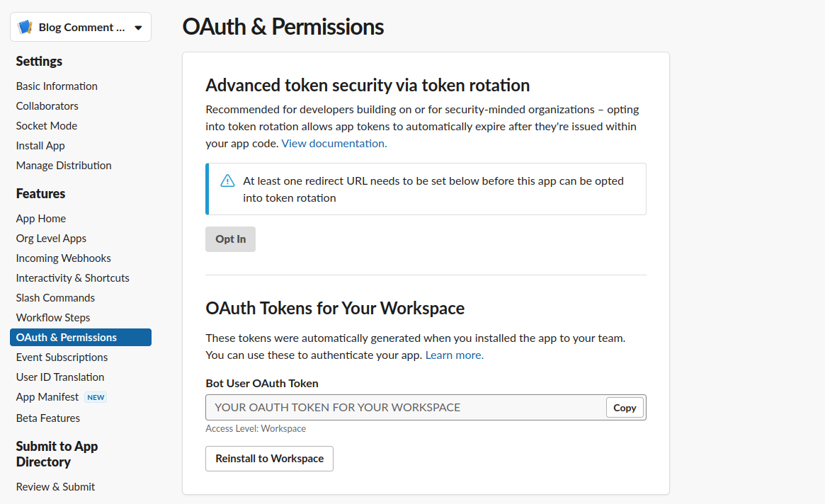Open Review & Submit page
The width and height of the screenshot is (825, 504).
click(x=56, y=487)
